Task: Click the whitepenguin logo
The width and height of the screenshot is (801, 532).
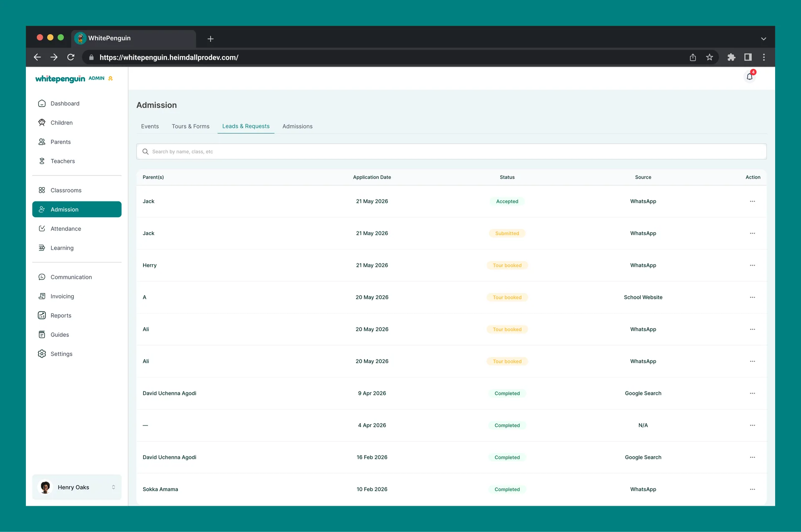Action: pyautogui.click(x=60, y=79)
